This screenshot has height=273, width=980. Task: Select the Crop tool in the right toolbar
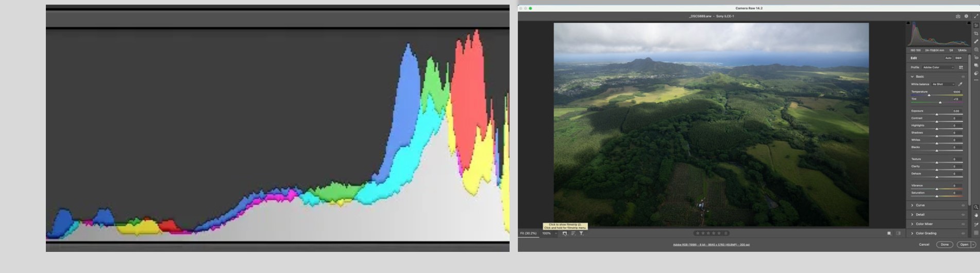click(976, 33)
